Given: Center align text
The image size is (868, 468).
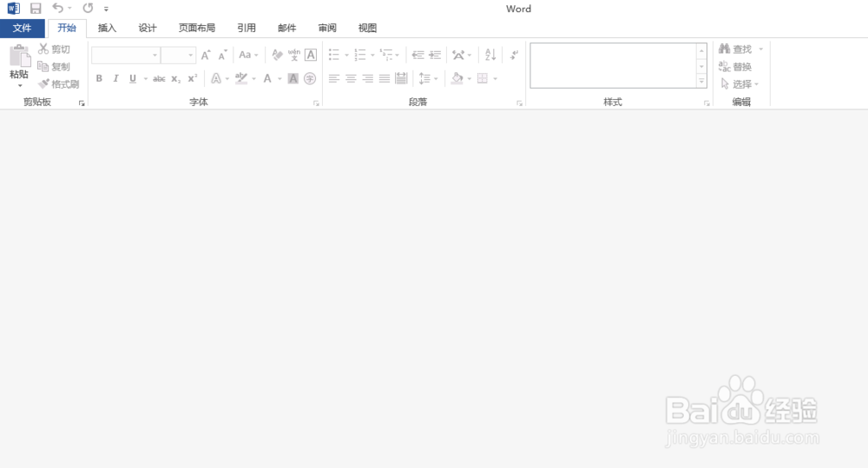Looking at the screenshot, I should coord(351,79).
